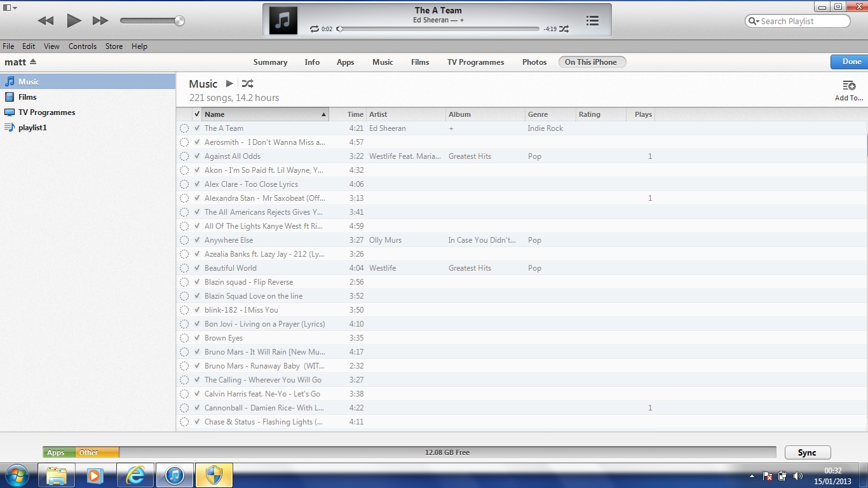Uncheck the Anywhere Else song
The width and height of the screenshot is (868, 488).
click(x=197, y=240)
